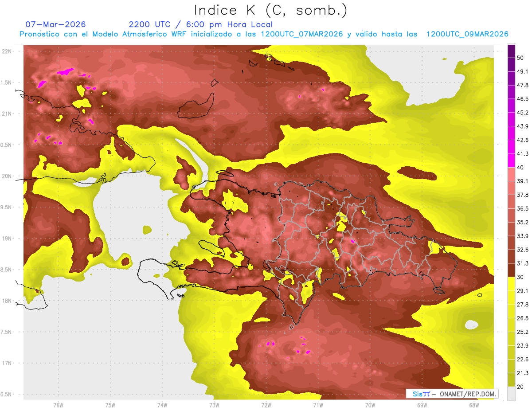The height and width of the screenshot is (411, 532).
Task: Select the '73W' longitude axis label
Action: (214, 405)
